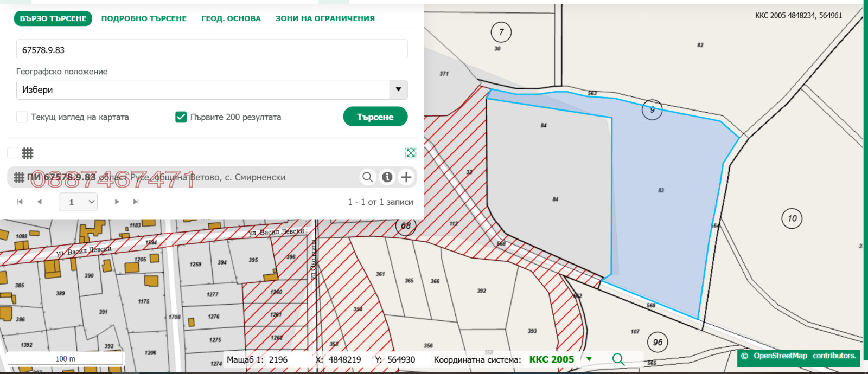Screen dimensions: 868x374
Task: Click the search field containing 67578.9.83
Action: point(212,50)
